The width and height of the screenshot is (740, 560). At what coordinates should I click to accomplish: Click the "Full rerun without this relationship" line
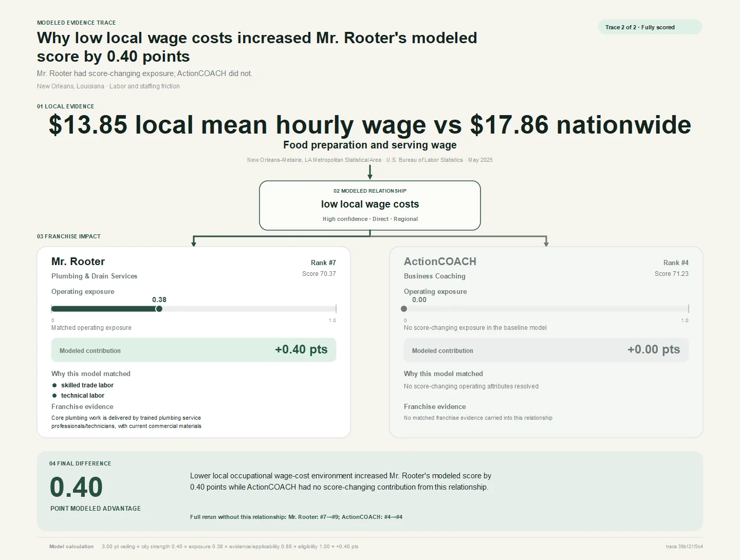[x=296, y=517]
